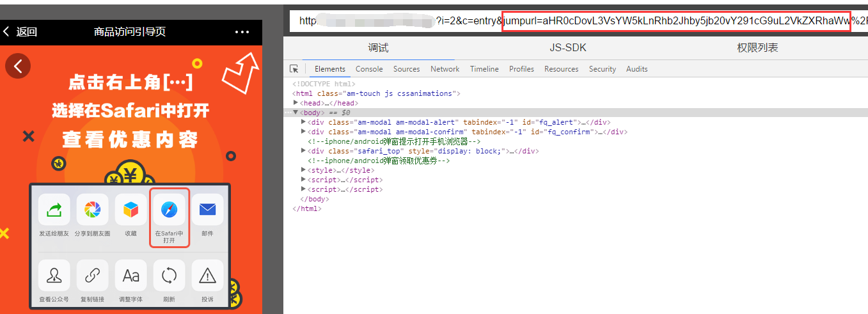Tap the round back chevron on banner
Image resolution: width=868 pixels, height=314 pixels.
click(18, 66)
